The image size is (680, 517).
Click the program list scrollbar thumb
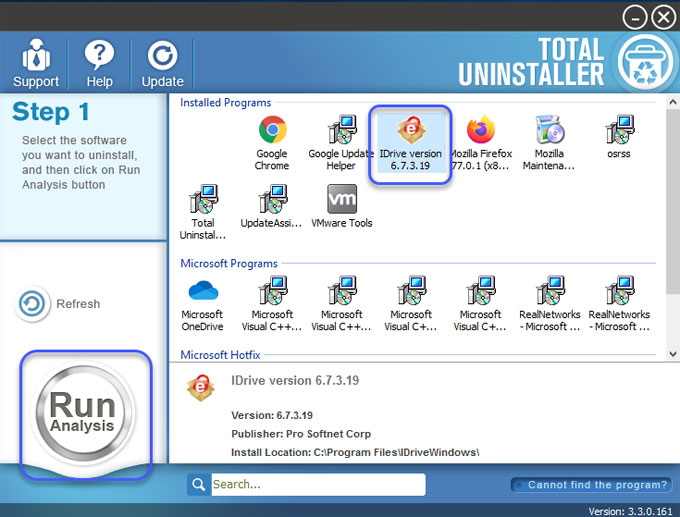point(673,202)
